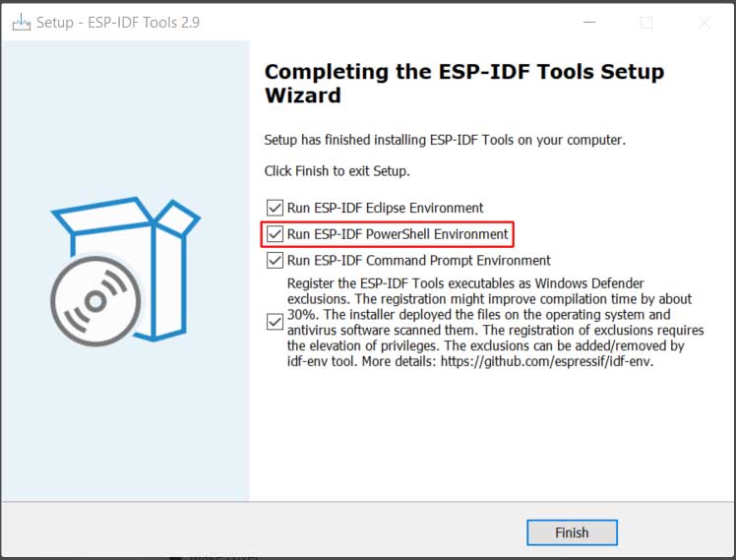This screenshot has width=736, height=560.
Task: Uncheck the Windows Defender exclusions checkbox
Action: 275,322
